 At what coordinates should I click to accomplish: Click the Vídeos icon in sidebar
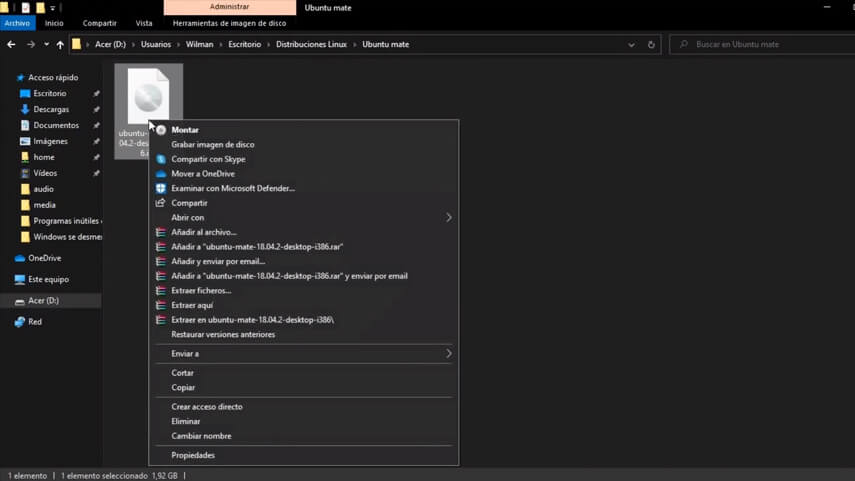click(25, 173)
